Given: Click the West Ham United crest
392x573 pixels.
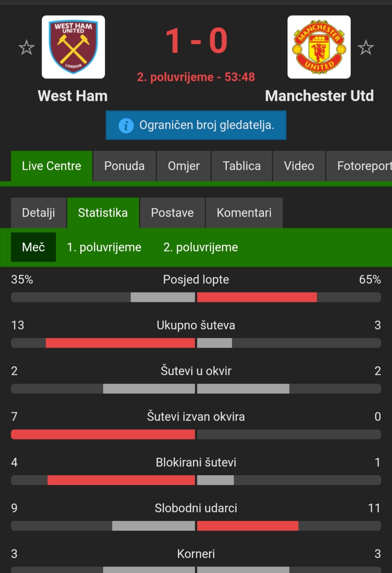Looking at the screenshot, I should (x=73, y=47).
